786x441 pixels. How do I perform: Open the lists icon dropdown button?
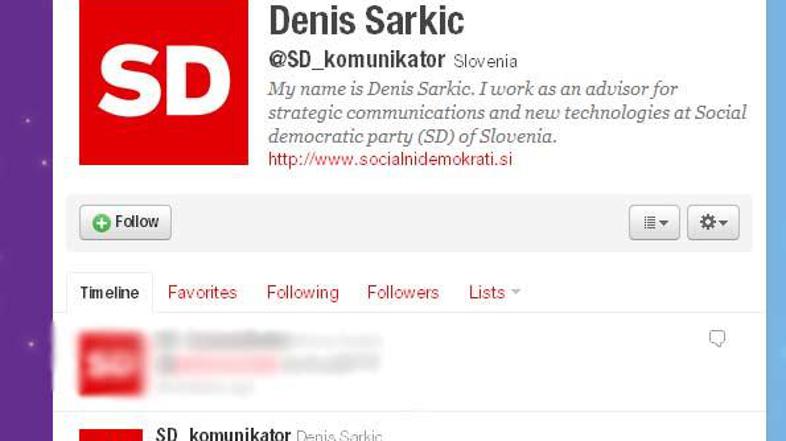(654, 222)
